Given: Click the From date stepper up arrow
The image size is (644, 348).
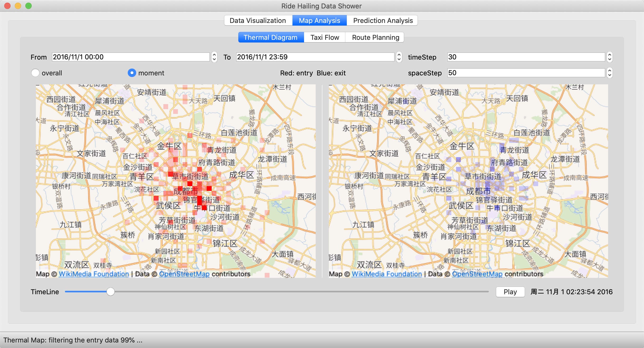Looking at the screenshot, I should click(214, 55).
